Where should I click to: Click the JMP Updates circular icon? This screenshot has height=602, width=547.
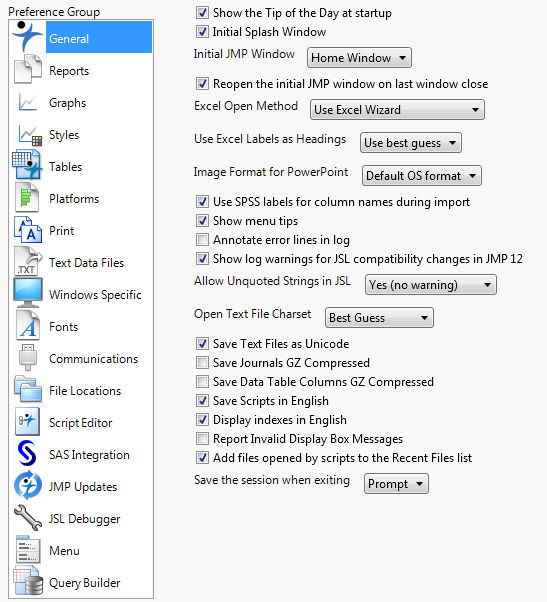click(x=28, y=485)
